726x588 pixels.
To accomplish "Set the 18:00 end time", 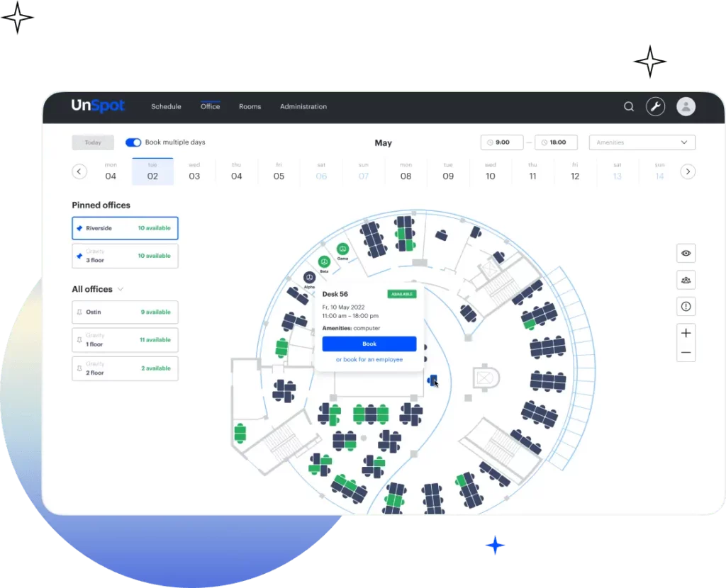I will click(x=556, y=142).
